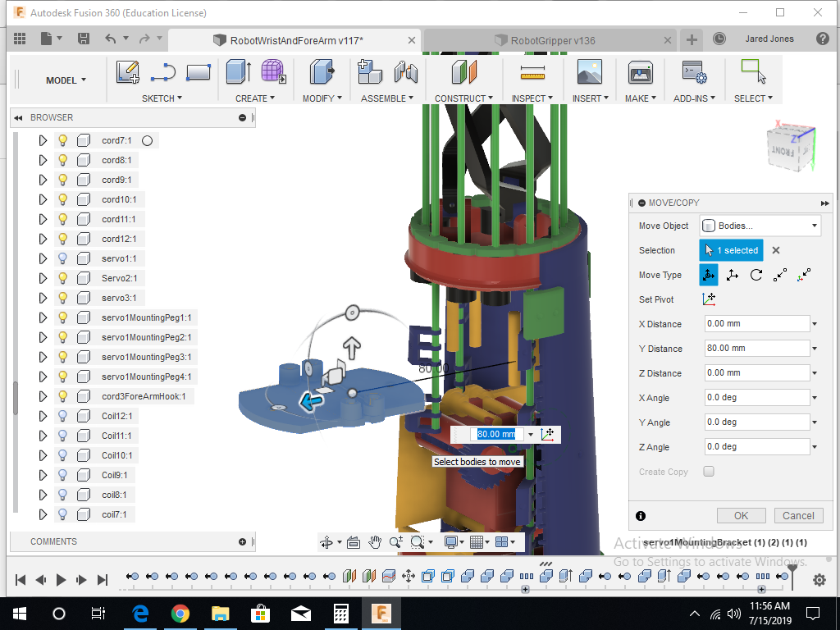Click the 1 selected button
Viewport: 840px width, 630px height.
point(731,250)
